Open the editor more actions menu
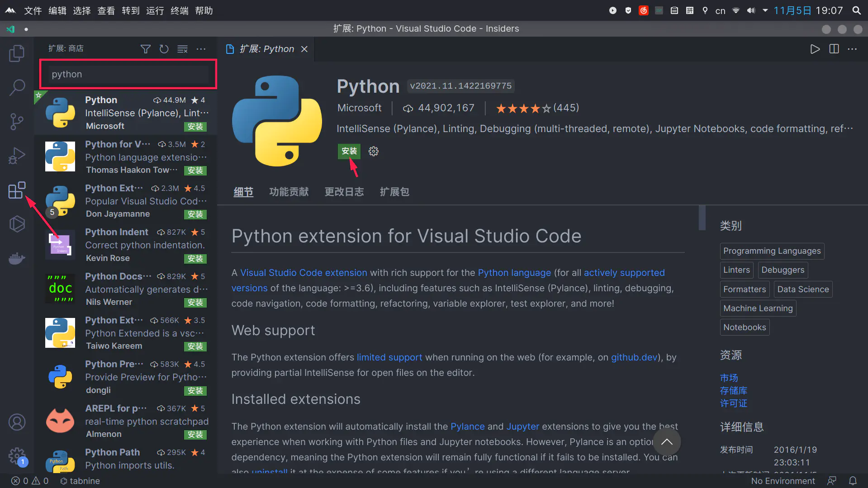 tap(852, 49)
